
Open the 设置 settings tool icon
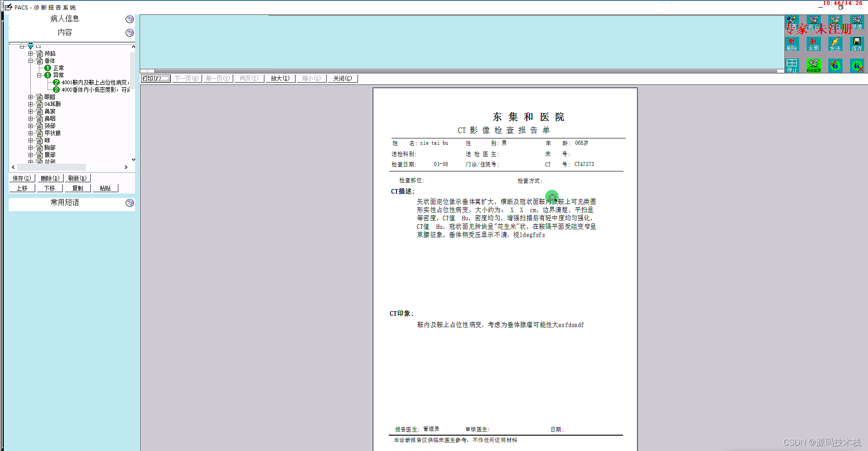point(792,23)
